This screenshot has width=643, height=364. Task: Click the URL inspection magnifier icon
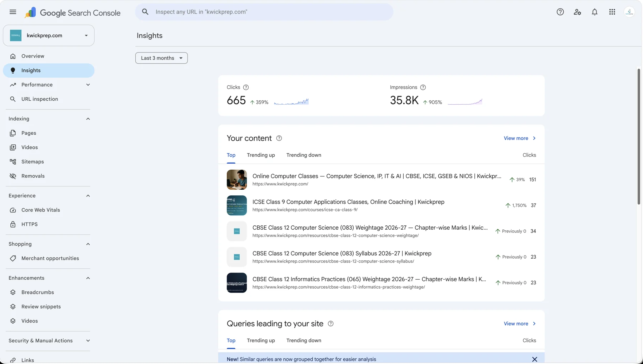click(13, 99)
